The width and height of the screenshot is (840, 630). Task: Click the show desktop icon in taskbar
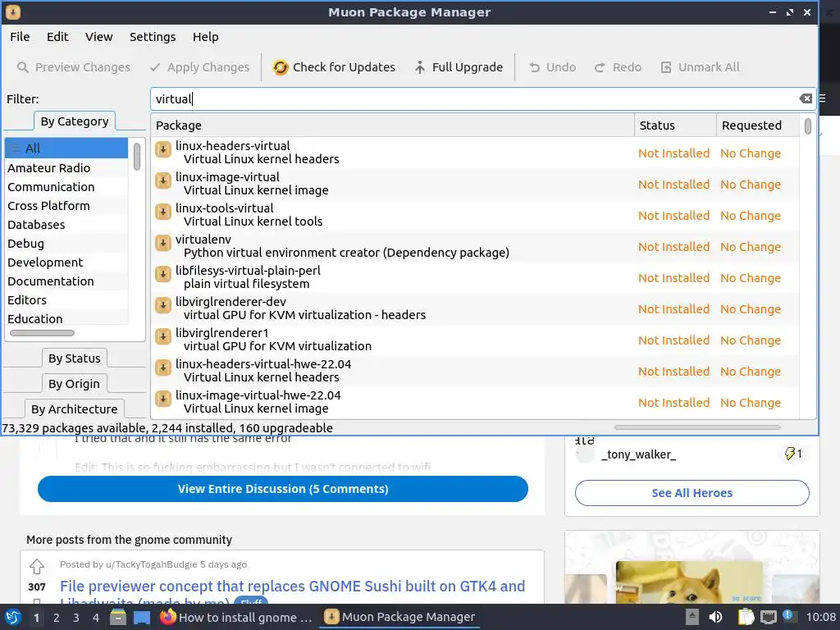pyautogui.click(x=142, y=617)
